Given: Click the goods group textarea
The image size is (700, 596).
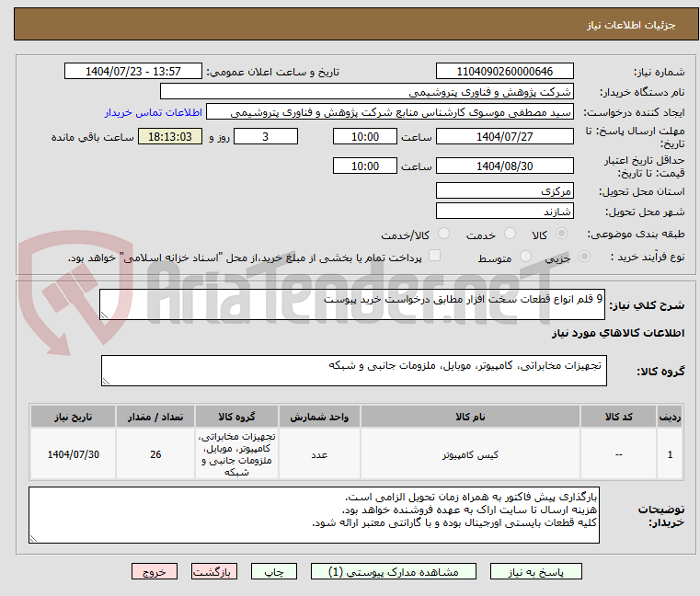Looking at the screenshot, I should 353,371.
